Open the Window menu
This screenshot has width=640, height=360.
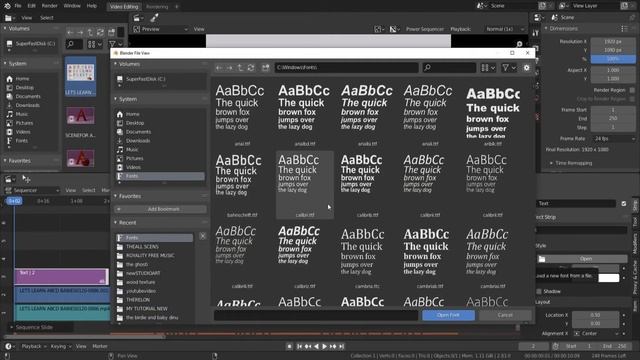[x=72, y=6]
